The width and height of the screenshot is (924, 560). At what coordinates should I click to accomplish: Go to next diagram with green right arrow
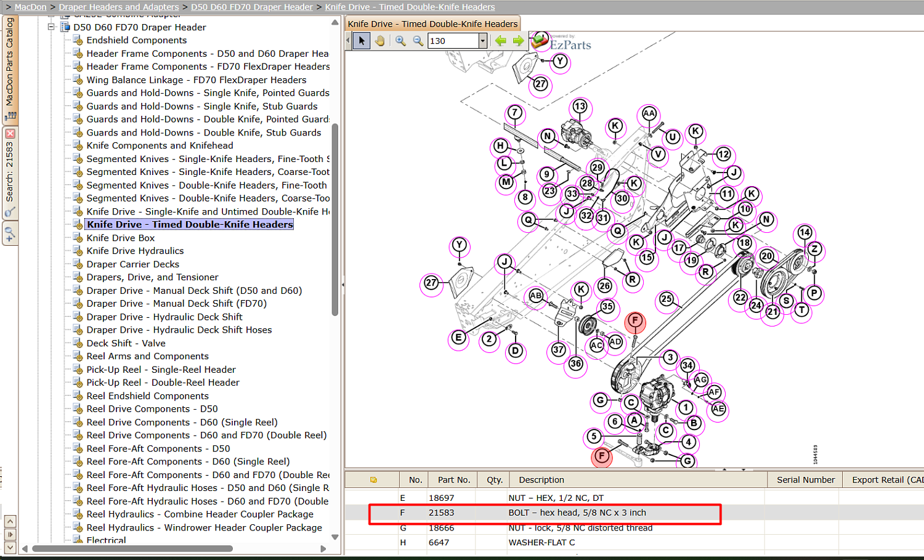pyautogui.click(x=519, y=41)
